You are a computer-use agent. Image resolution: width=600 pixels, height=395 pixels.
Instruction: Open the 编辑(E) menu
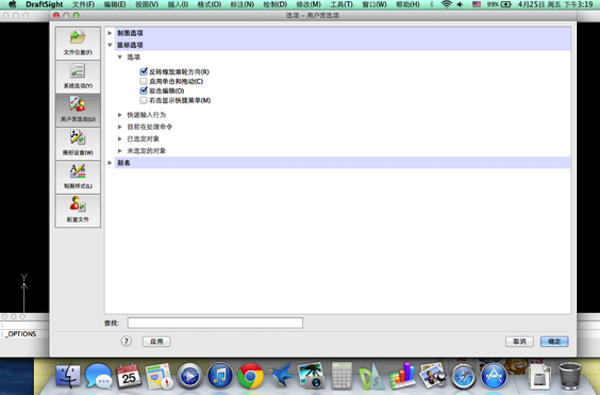point(115,5)
